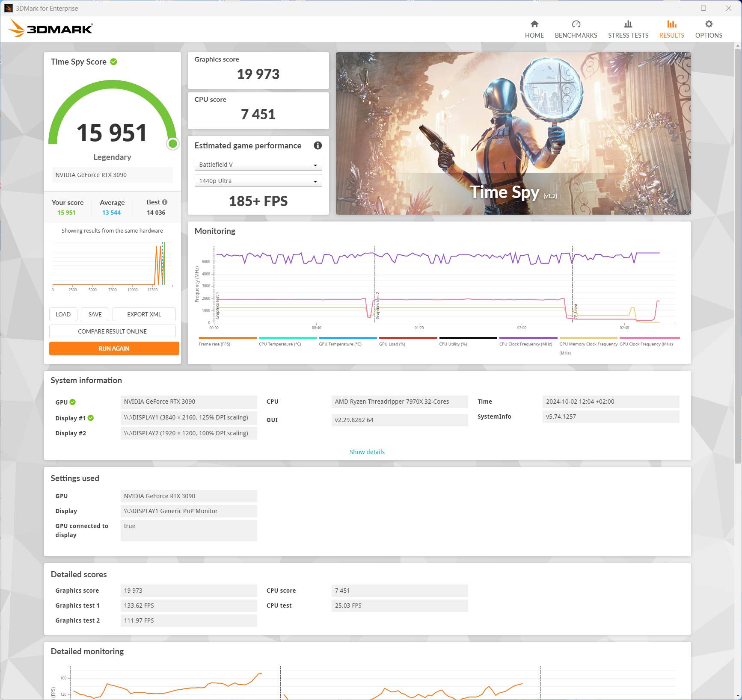Viewport: 742px width, 700px height.
Task: Open the 1440p Ultra resolution dropdown
Action: pos(258,181)
